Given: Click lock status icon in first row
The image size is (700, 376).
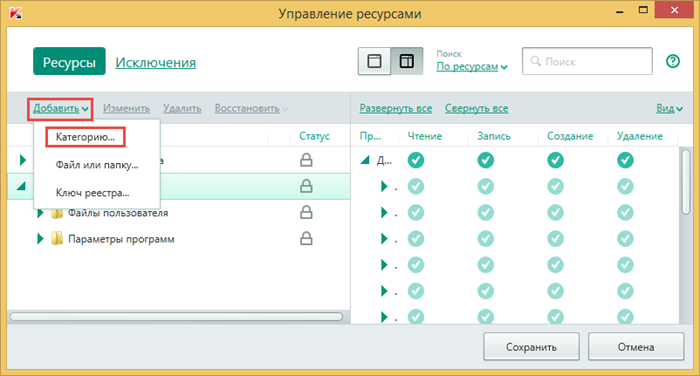Looking at the screenshot, I should 306,160.
